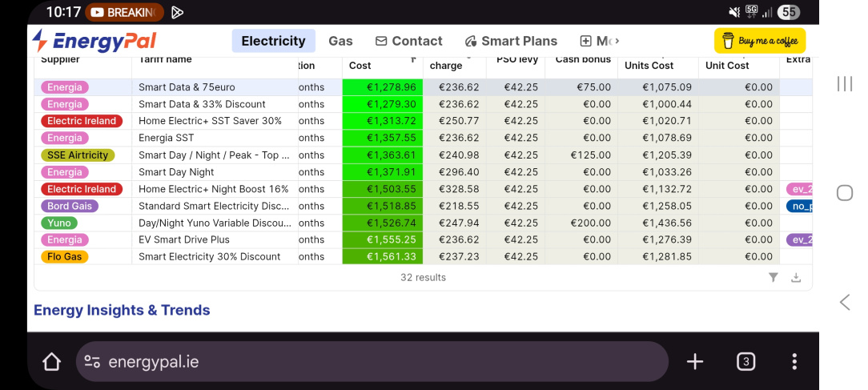
Task: Click the no_ tag in Bord Gais row
Action: (799, 206)
